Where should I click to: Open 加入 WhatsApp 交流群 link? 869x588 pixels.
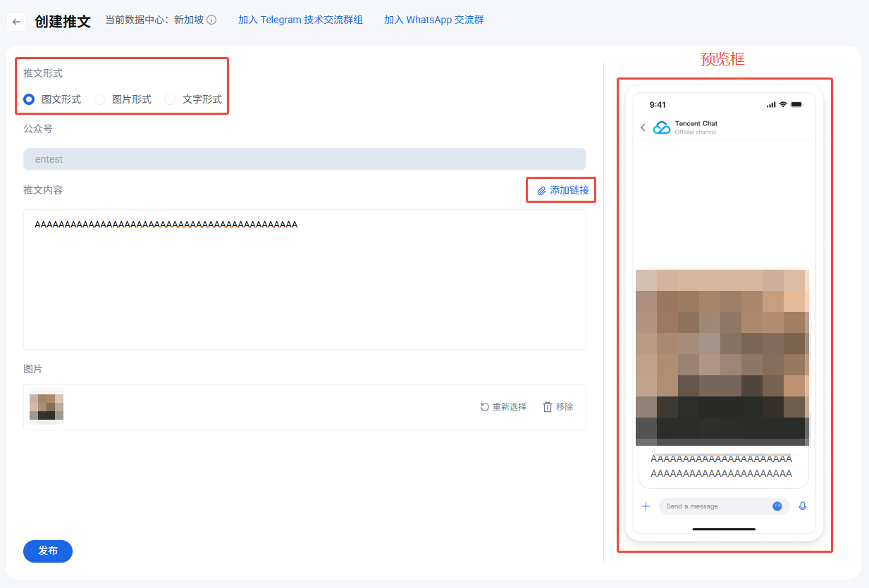point(433,20)
